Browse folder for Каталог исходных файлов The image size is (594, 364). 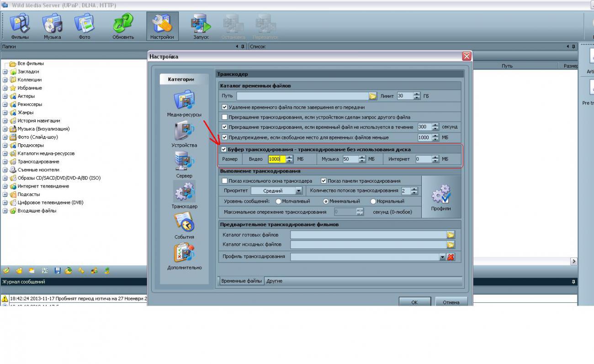pos(451,245)
